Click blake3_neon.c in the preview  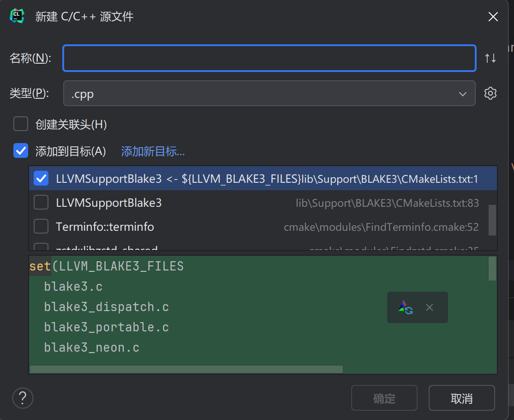[x=92, y=348]
